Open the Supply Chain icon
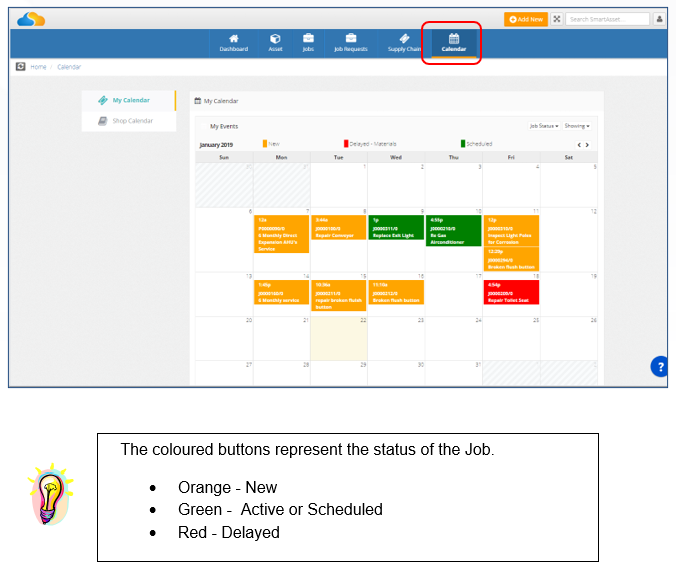 [x=404, y=38]
